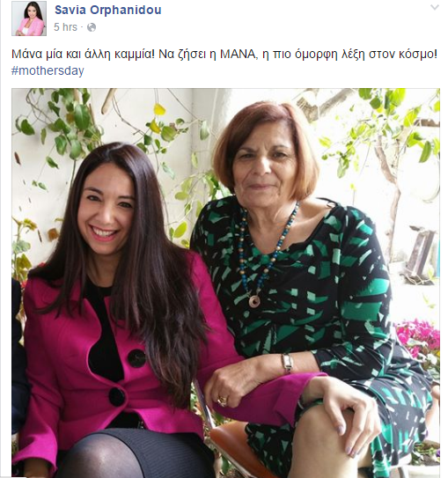Click the capitalized word MANA in caption
Screen dimensions: 448x478
click(x=238, y=55)
